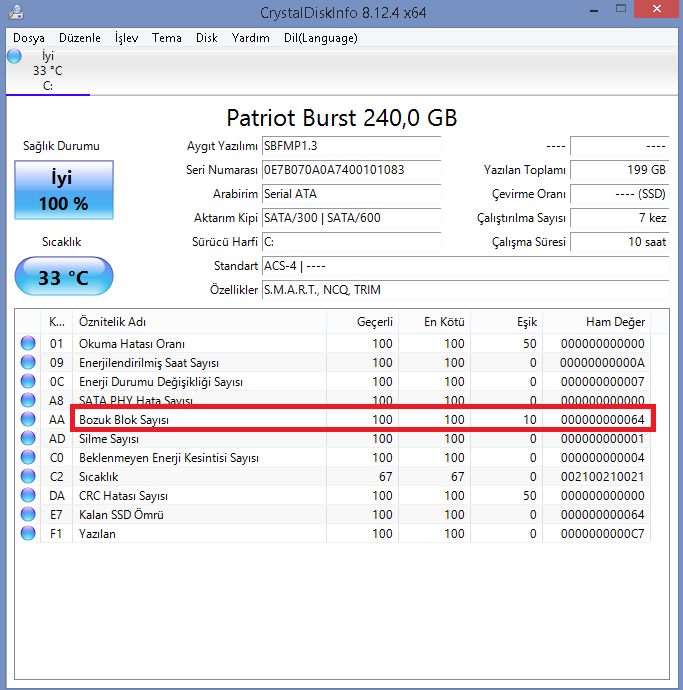
Task: Close the CrystalDiskInfo window
Action: pyautogui.click(x=657, y=9)
